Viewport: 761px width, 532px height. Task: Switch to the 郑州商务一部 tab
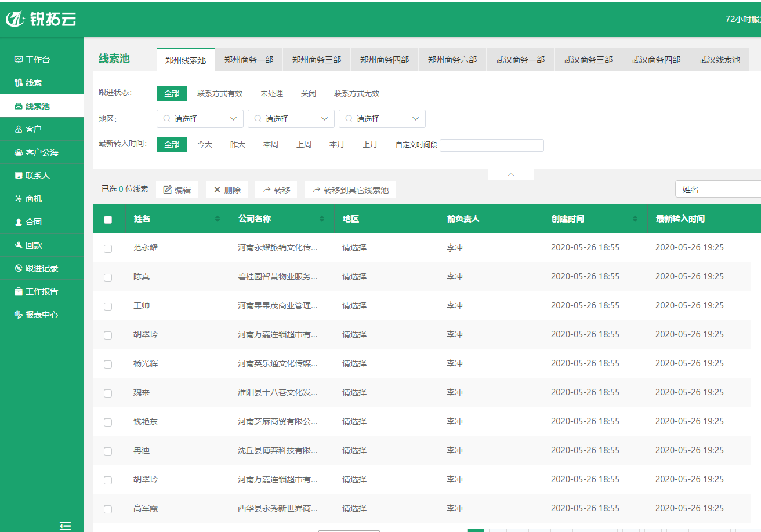pos(249,60)
